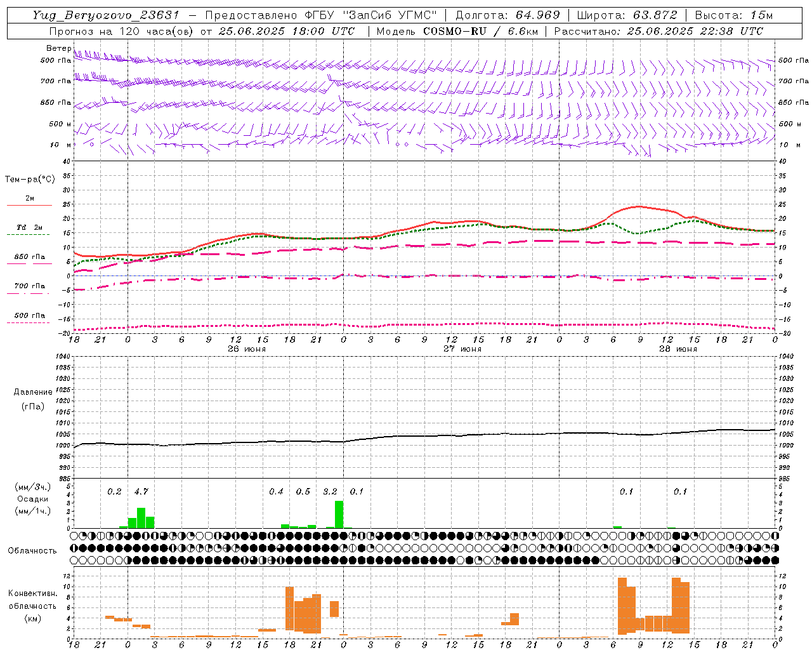The image size is (812, 650).
Task: Click the Облачность cloud cover label
Action: coord(32,550)
